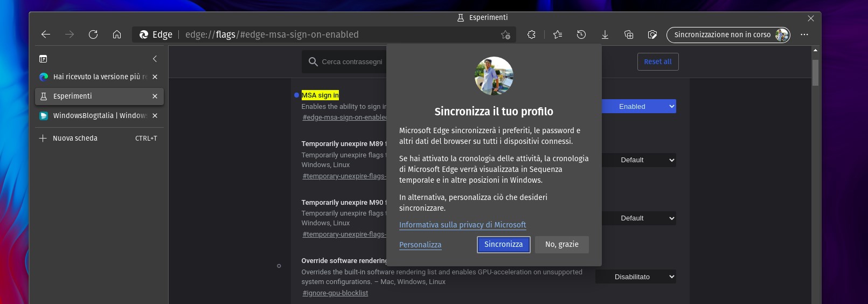This screenshot has height=304, width=868.
Task: Open the extensions puzzle icon
Action: pos(531,34)
